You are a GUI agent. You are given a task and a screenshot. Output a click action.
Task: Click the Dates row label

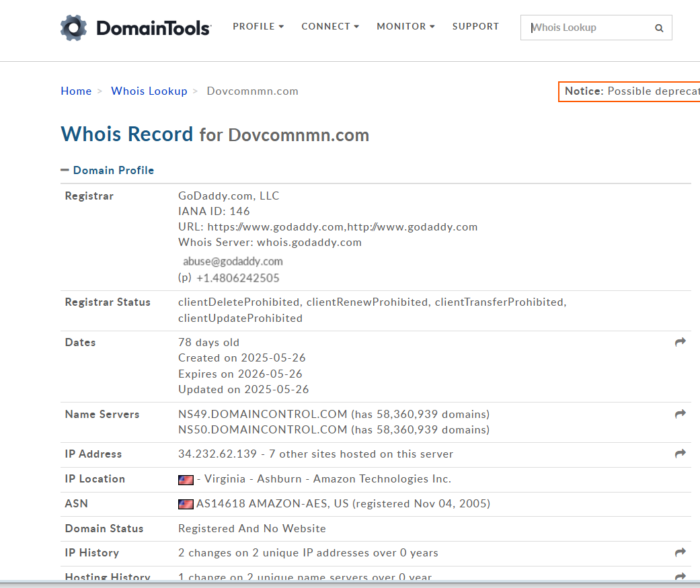coord(81,342)
